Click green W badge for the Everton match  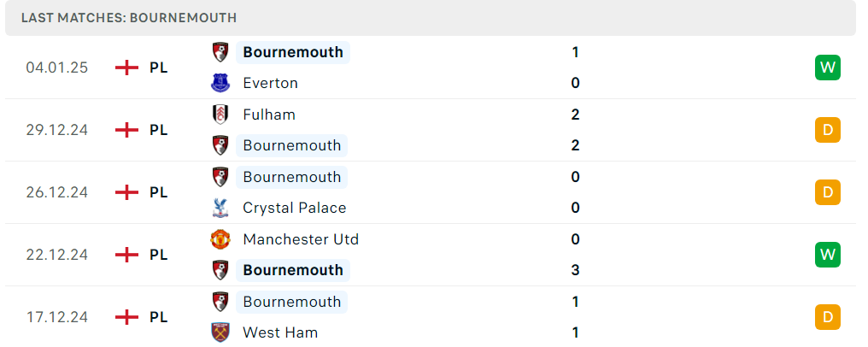[828, 68]
